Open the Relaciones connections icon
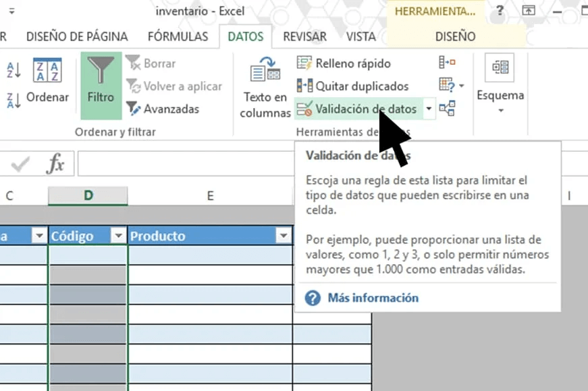Image resolution: width=588 pixels, height=391 pixels. [446, 108]
